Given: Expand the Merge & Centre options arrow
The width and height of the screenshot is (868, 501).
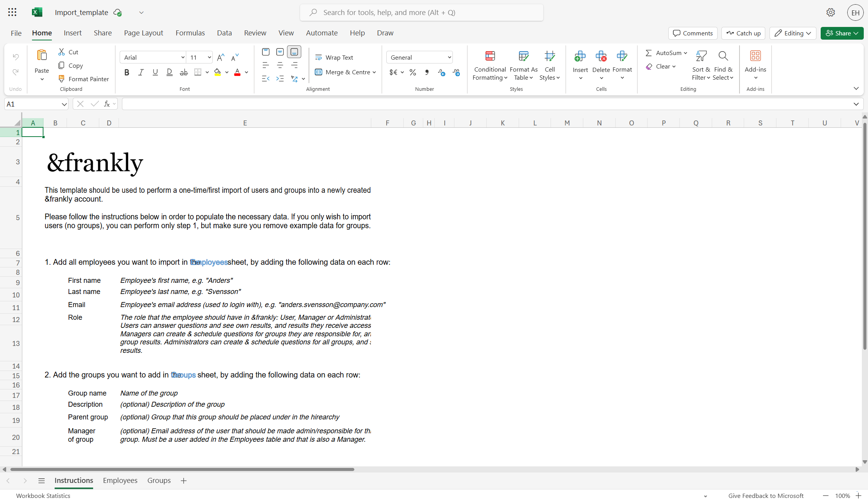Looking at the screenshot, I should pyautogui.click(x=374, y=72).
